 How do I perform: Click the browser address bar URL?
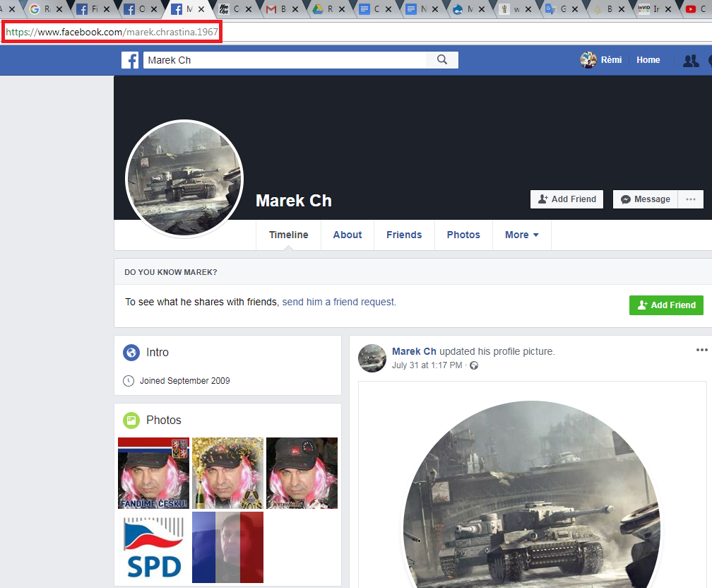coord(112,33)
